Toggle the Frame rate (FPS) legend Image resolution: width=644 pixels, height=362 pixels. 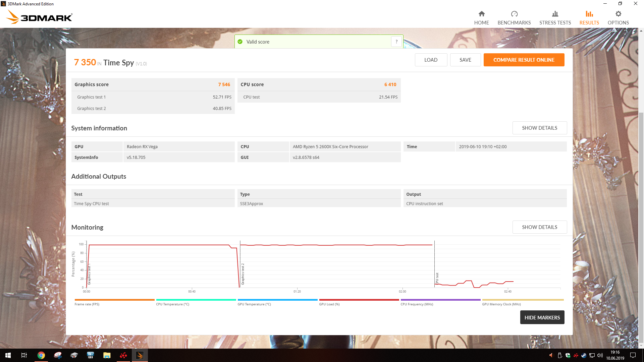87,304
